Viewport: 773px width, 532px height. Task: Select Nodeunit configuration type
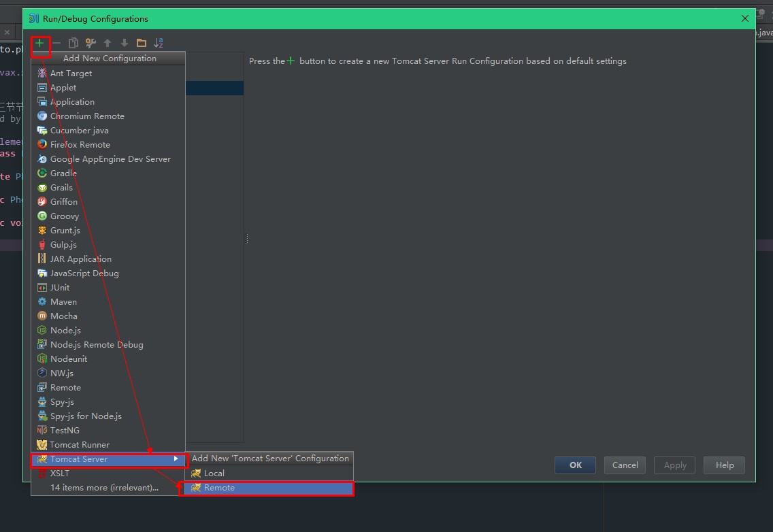(x=108, y=359)
